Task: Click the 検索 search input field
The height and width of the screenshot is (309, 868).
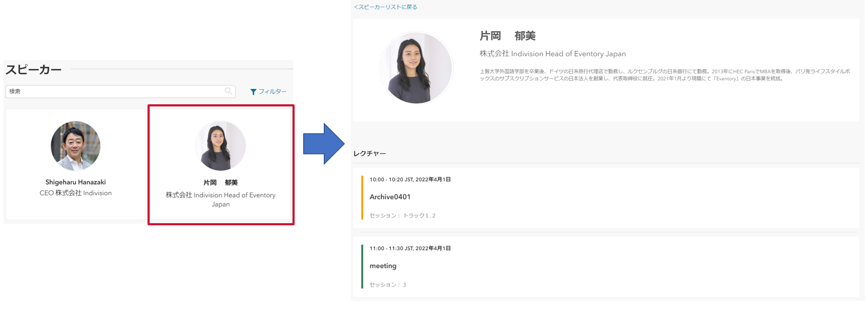Action: (x=121, y=91)
